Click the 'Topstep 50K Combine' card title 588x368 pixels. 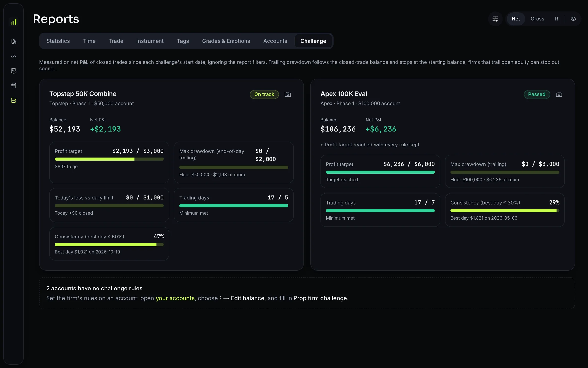click(83, 94)
